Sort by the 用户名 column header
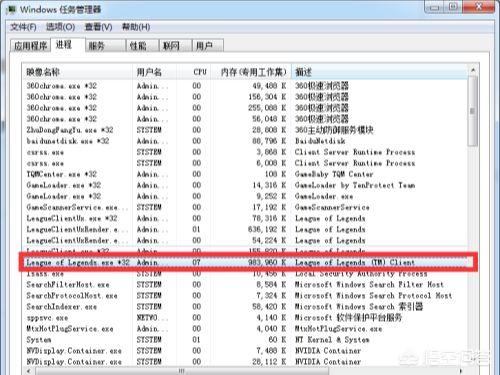Image resolution: width=500 pixels, height=375 pixels. [154, 72]
